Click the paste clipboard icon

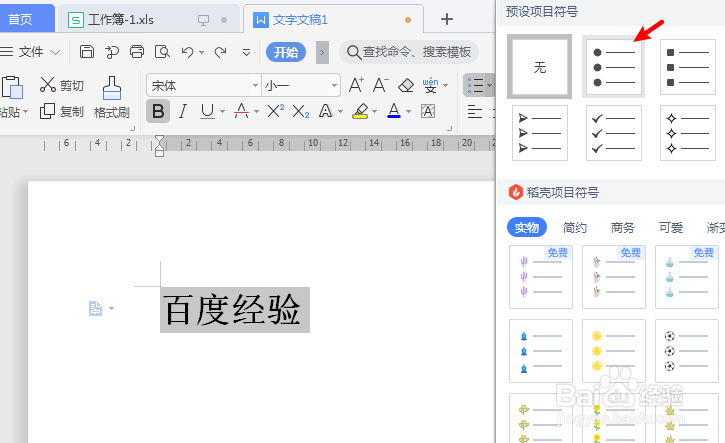pos(12,87)
